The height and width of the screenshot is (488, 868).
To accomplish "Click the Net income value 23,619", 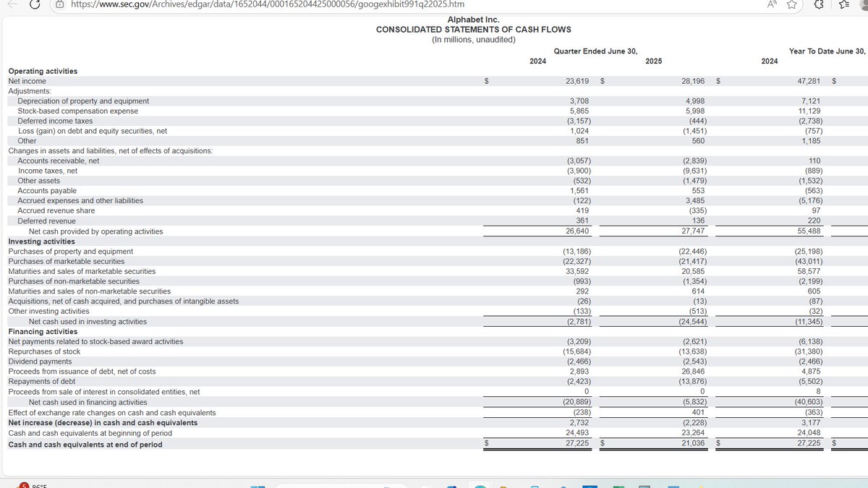I will coord(576,81).
